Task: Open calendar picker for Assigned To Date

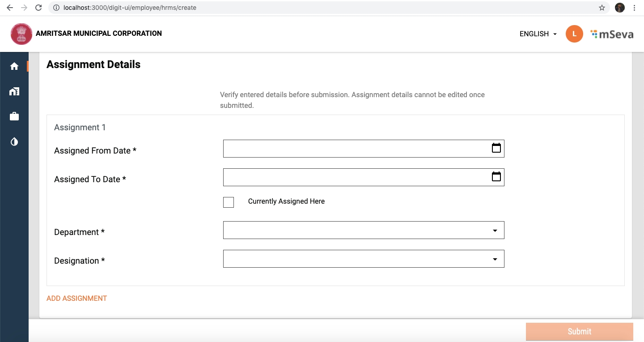Action: 496,177
